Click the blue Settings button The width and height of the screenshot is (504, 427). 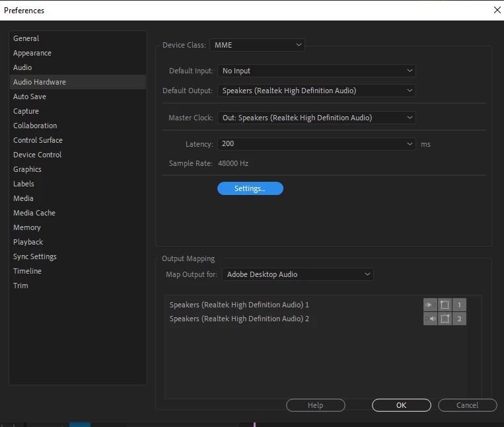click(x=250, y=188)
